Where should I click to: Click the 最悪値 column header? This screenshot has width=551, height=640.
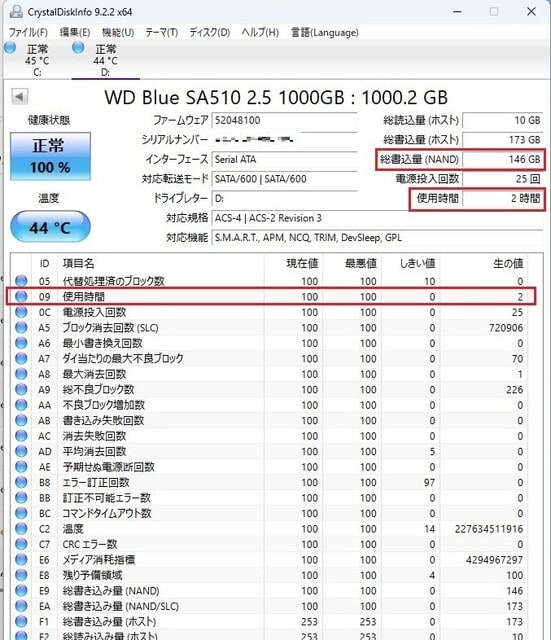[x=352, y=263]
